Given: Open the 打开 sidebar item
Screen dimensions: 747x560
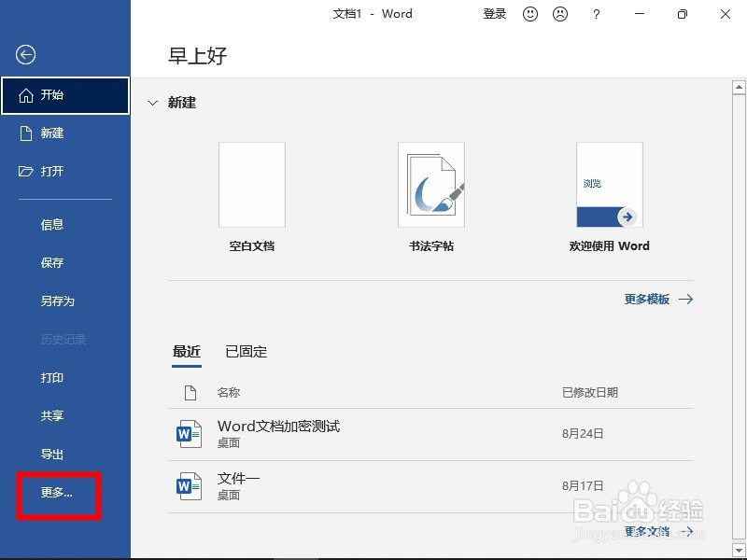Looking at the screenshot, I should tap(65, 172).
